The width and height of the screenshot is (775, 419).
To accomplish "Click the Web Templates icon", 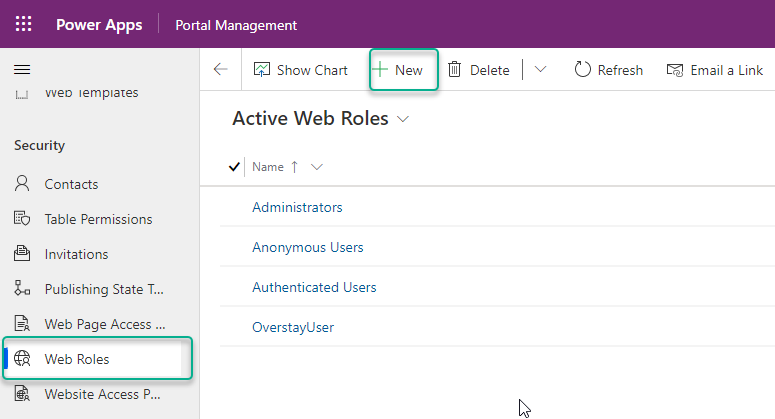I will [x=22, y=94].
